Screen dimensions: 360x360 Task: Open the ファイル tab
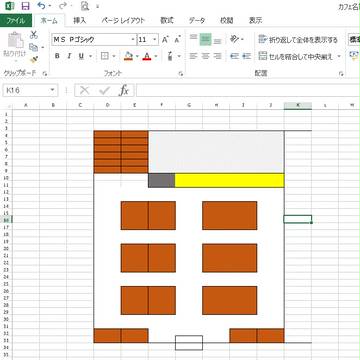tap(16, 20)
